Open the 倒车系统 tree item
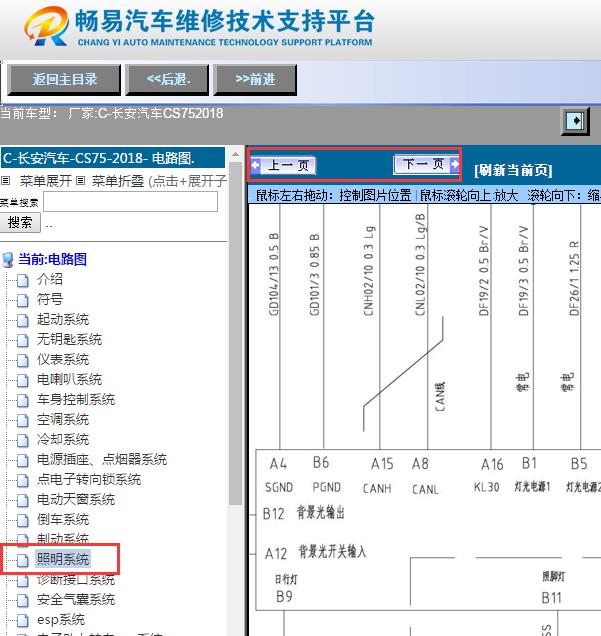The image size is (601, 636). point(63,520)
